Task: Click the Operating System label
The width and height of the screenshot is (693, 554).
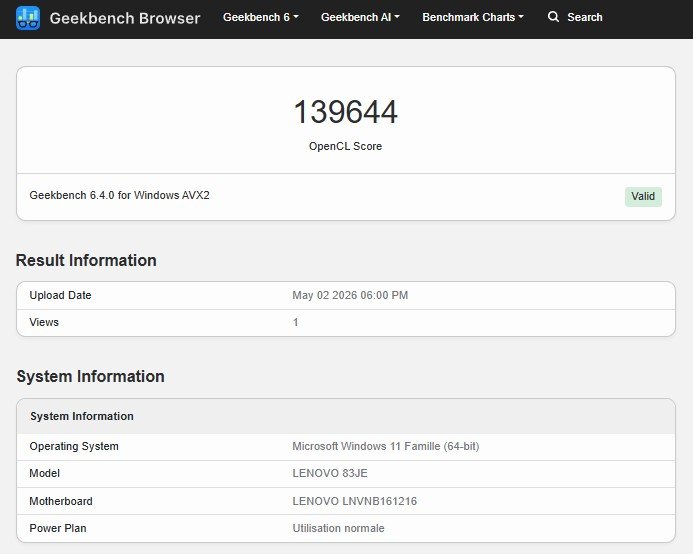Action: (74, 447)
